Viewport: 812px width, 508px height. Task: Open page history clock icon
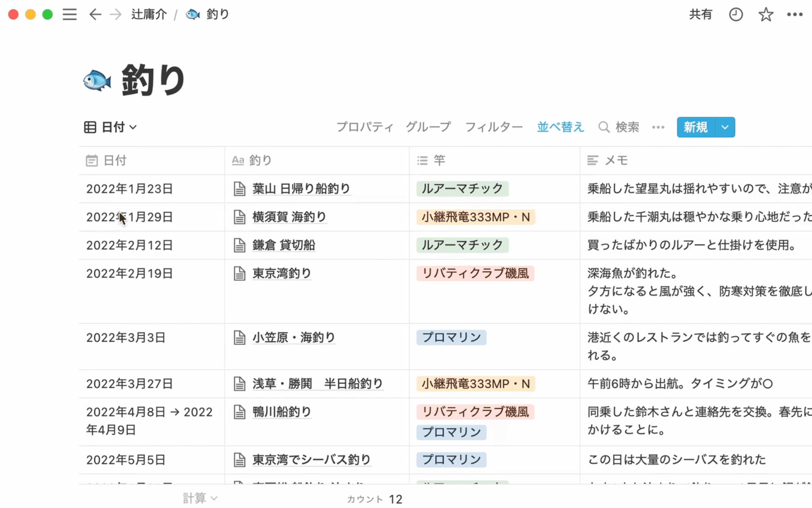[x=736, y=14]
